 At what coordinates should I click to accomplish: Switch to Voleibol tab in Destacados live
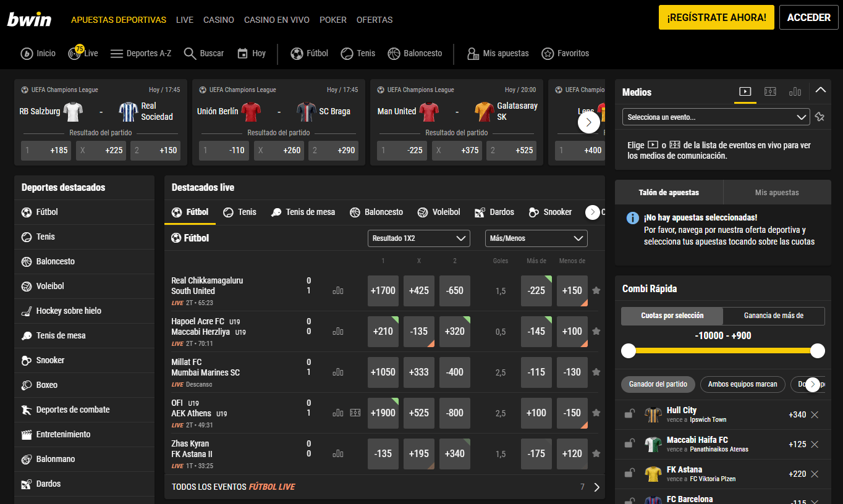[x=439, y=212]
